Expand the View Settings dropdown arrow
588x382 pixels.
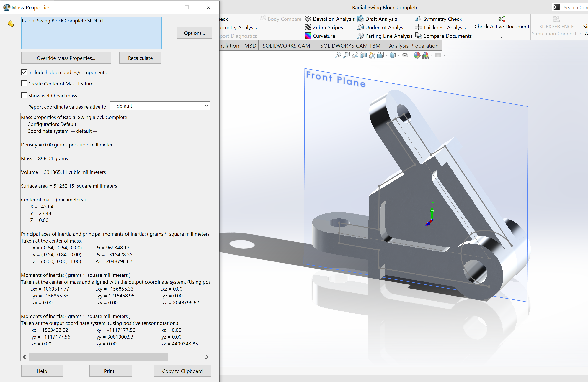coord(444,55)
